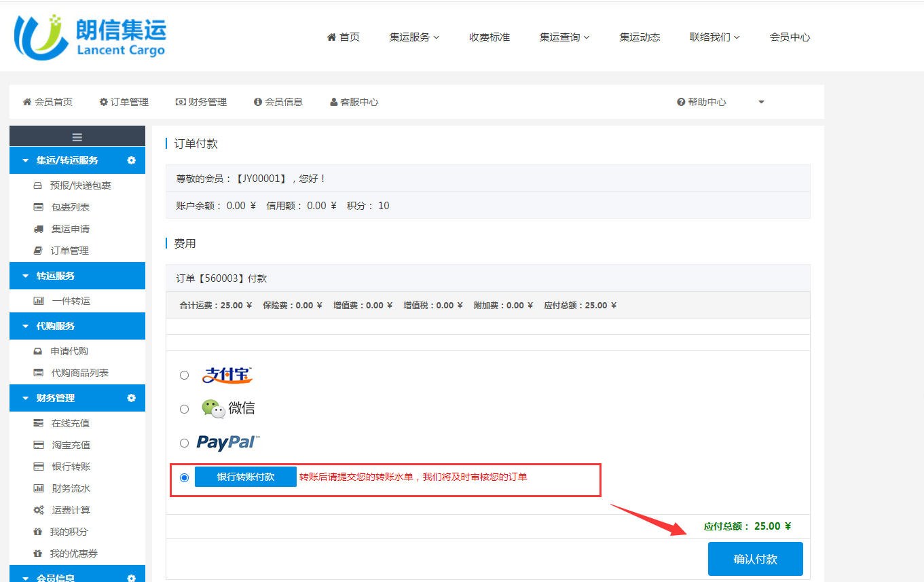Collapse the sidebar 财务管理 section arrow

click(x=26, y=399)
